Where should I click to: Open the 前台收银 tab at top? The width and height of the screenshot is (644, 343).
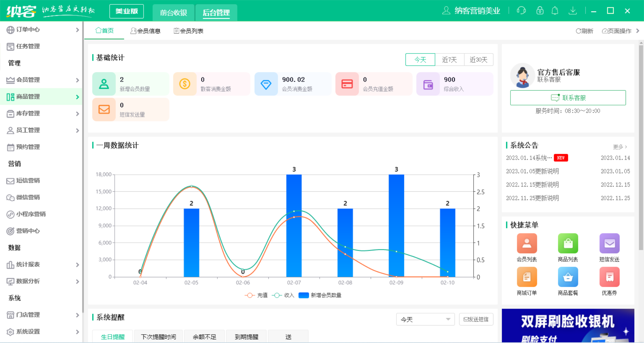pyautogui.click(x=173, y=12)
